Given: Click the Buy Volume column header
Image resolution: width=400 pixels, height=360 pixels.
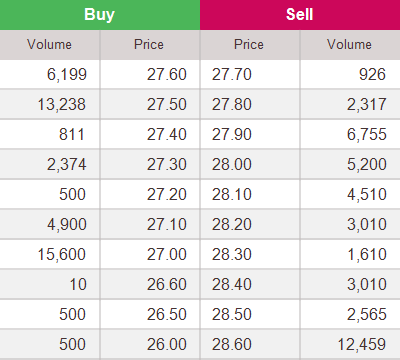Looking at the screenshot, I should [x=49, y=45].
